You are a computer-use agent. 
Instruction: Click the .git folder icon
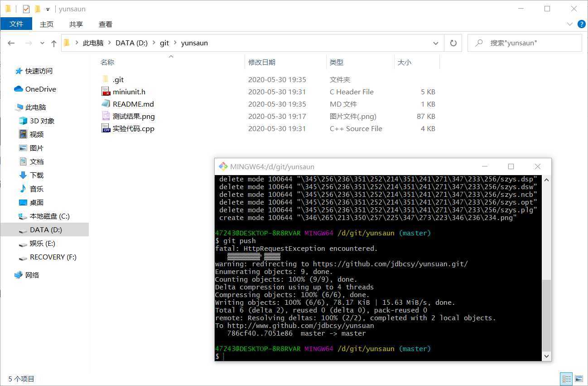[x=106, y=79]
